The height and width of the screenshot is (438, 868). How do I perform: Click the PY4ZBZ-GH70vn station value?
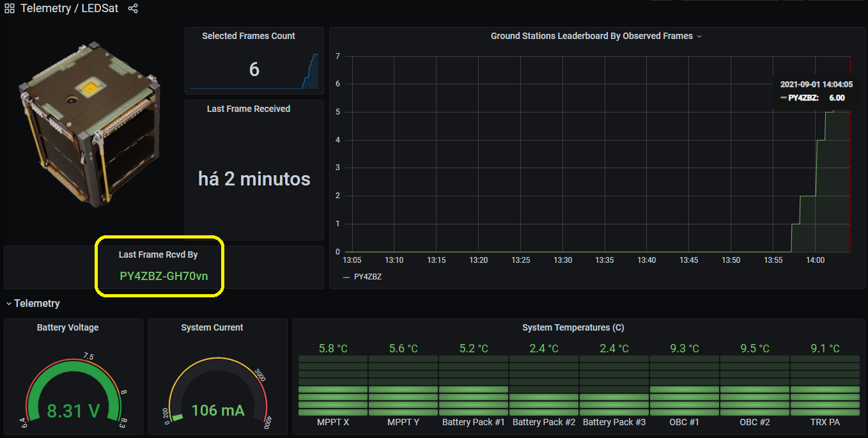(x=164, y=276)
